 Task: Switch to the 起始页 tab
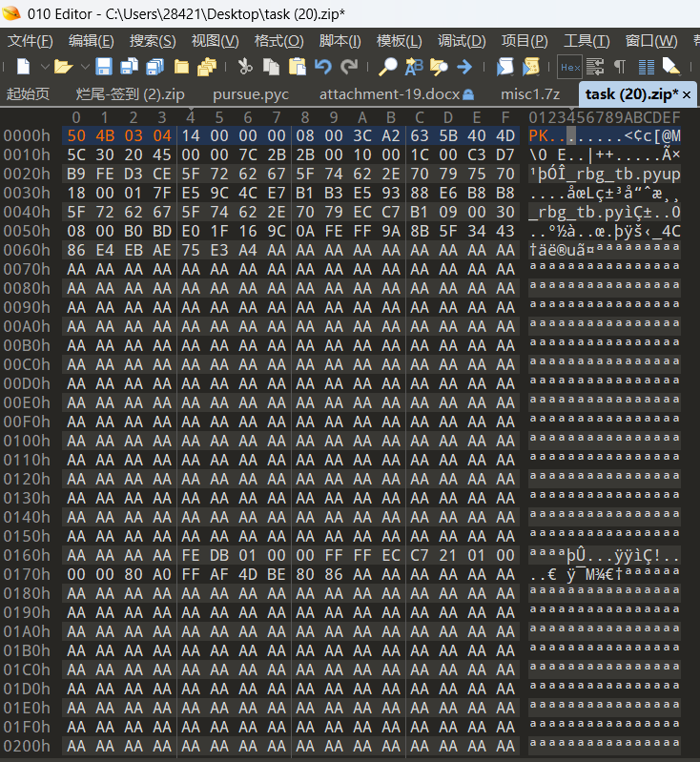point(28,93)
